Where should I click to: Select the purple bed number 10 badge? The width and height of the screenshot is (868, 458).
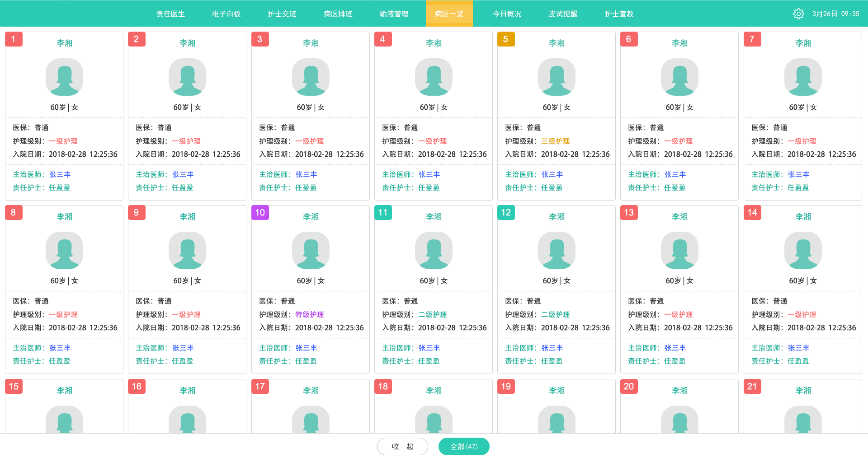pos(260,212)
